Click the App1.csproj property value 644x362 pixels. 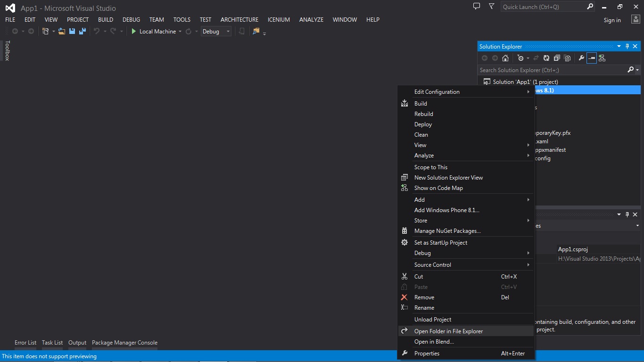pyautogui.click(x=573, y=249)
